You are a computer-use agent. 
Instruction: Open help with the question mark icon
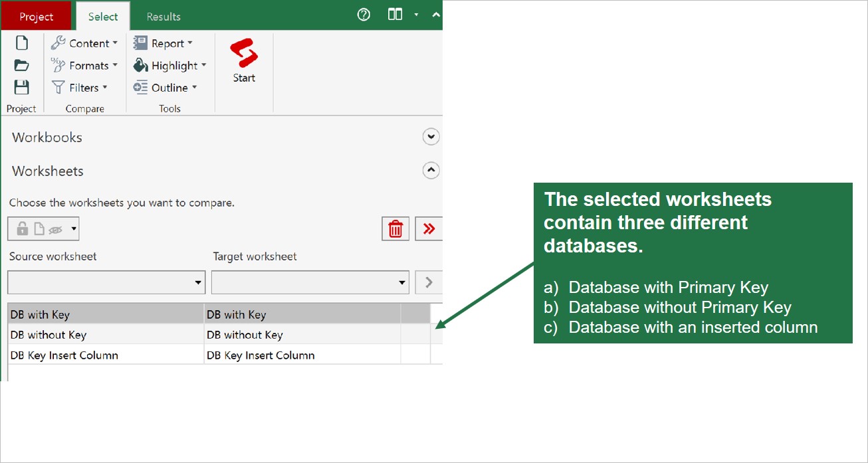pyautogui.click(x=364, y=15)
